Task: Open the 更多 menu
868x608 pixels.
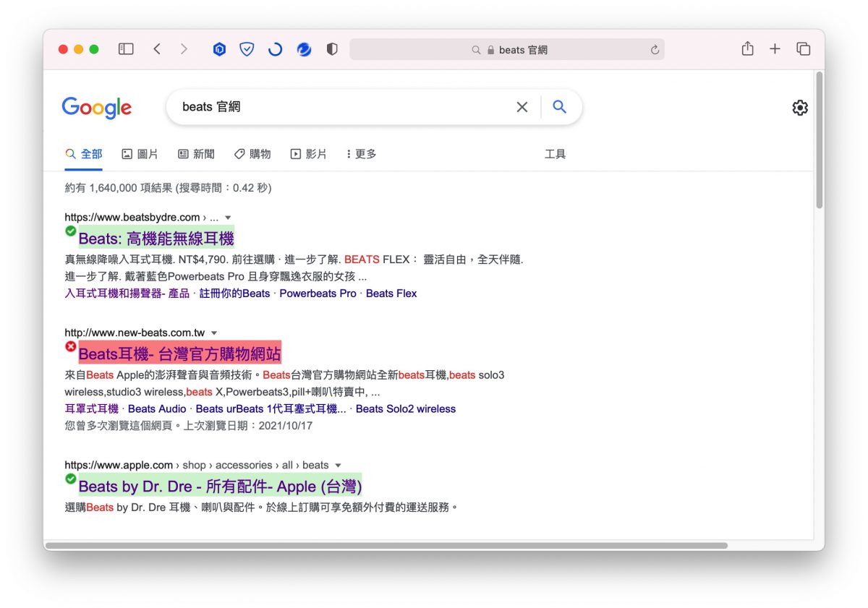Action: coord(361,154)
